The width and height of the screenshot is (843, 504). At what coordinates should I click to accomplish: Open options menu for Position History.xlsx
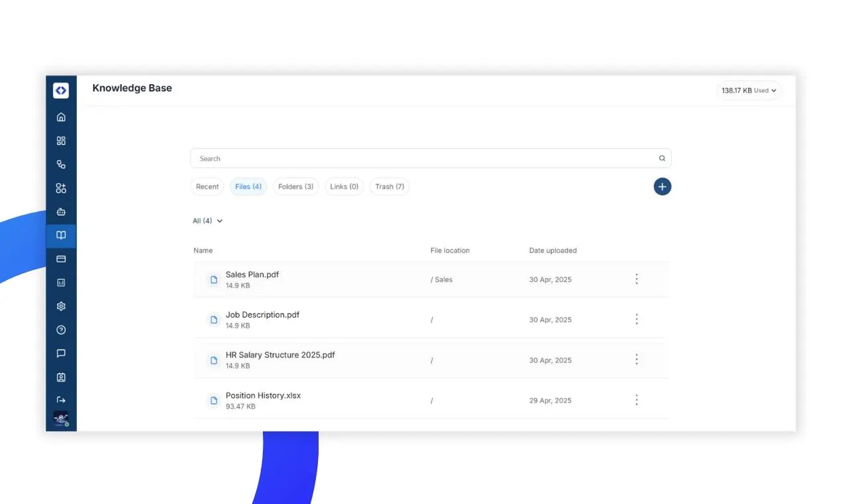pyautogui.click(x=637, y=400)
